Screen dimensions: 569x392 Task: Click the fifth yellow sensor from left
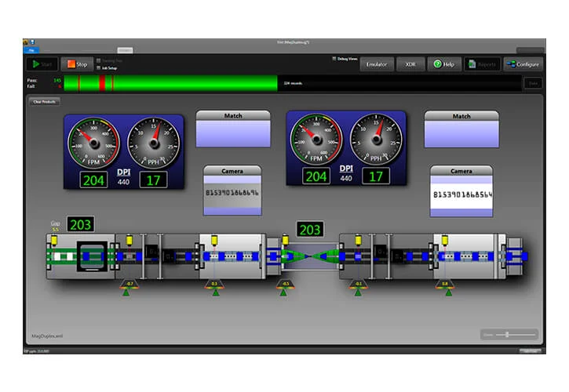(x=358, y=240)
